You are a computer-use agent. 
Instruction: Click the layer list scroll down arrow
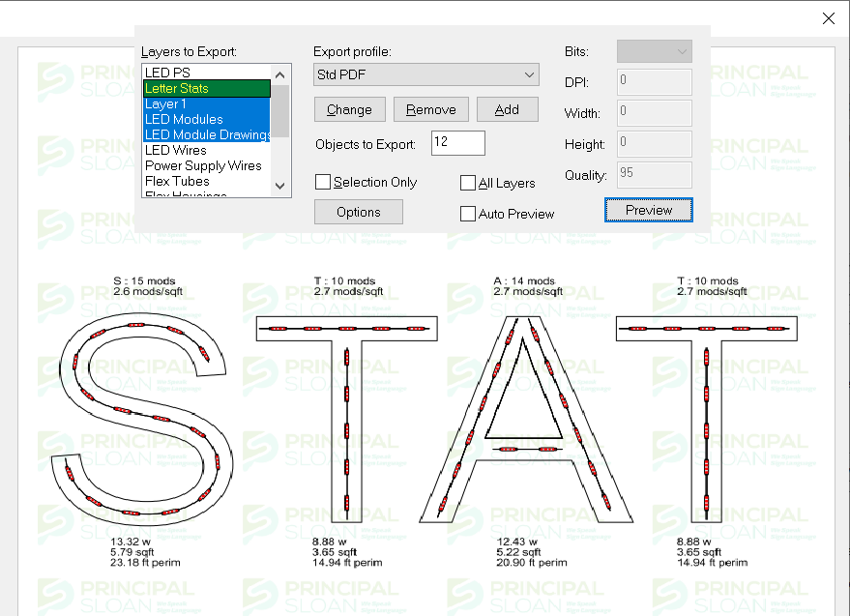point(280,186)
